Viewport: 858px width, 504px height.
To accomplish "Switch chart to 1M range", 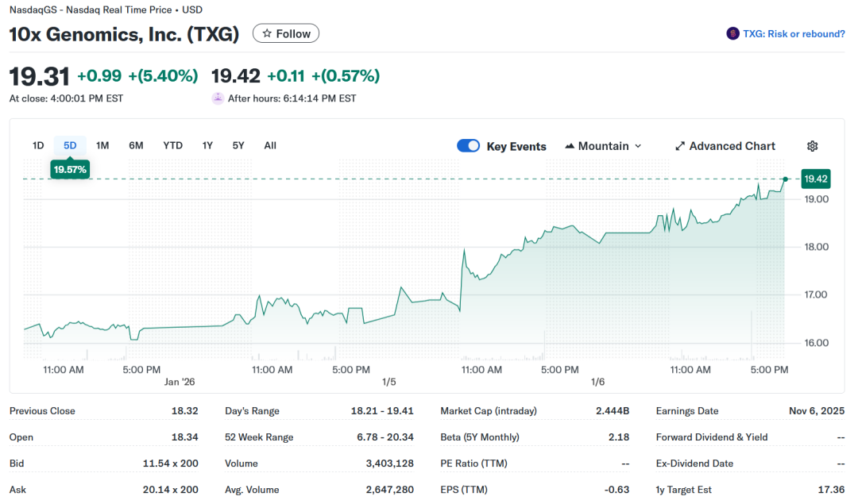I will coord(102,145).
